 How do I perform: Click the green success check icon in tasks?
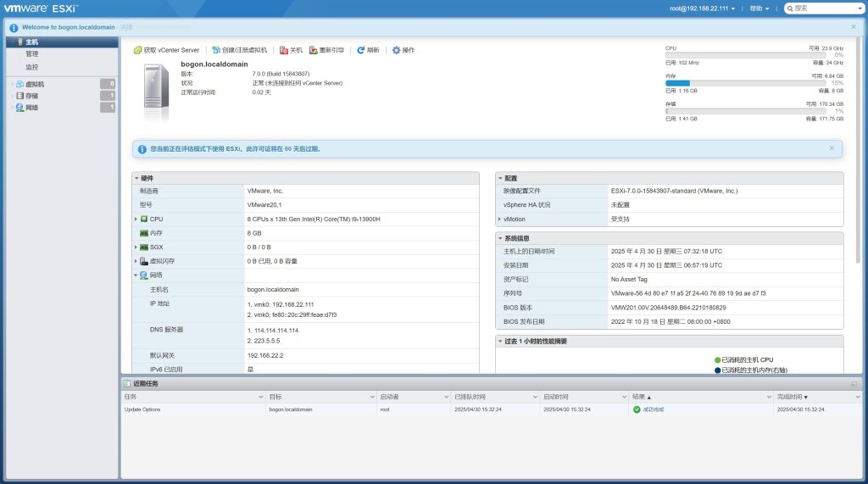[637, 409]
